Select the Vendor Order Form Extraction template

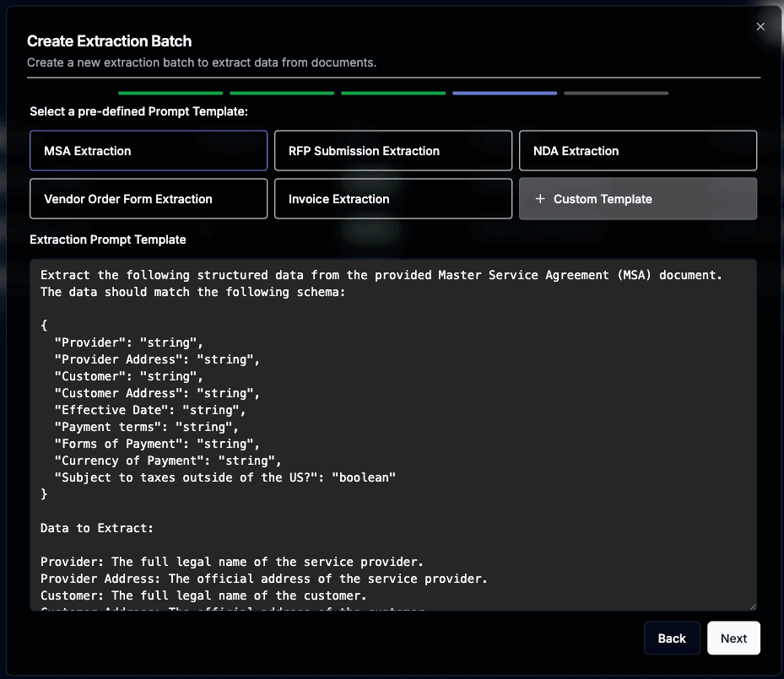[x=149, y=198]
